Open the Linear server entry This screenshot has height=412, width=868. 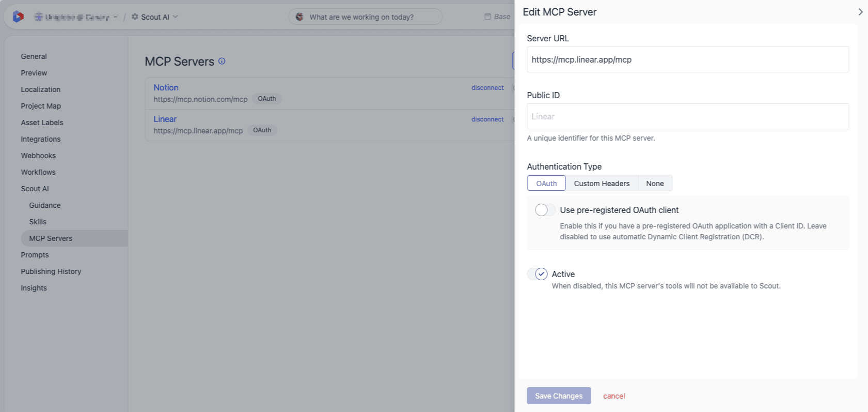pos(165,119)
